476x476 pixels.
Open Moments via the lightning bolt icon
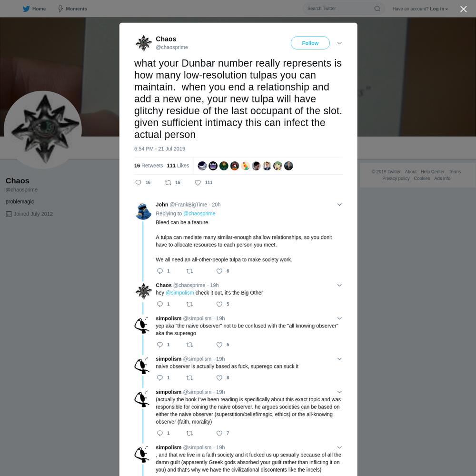point(60,9)
